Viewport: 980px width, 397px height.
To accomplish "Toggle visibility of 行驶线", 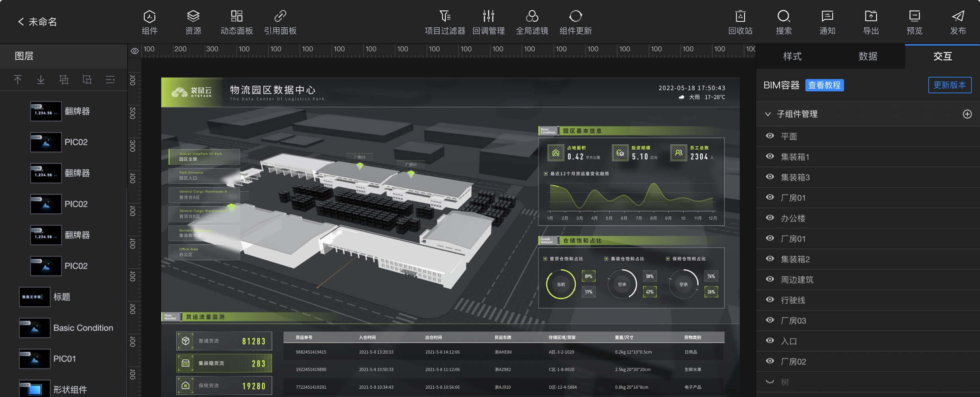I will pyautogui.click(x=770, y=300).
